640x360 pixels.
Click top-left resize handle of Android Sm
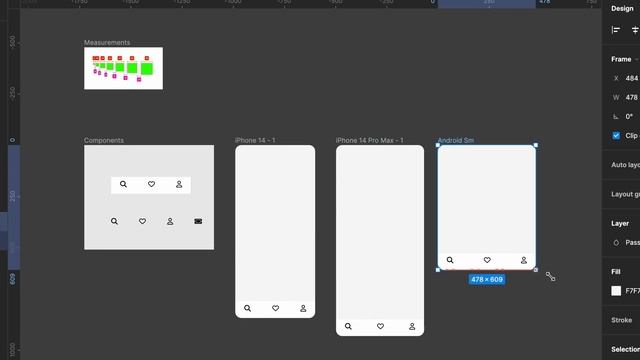point(438,145)
